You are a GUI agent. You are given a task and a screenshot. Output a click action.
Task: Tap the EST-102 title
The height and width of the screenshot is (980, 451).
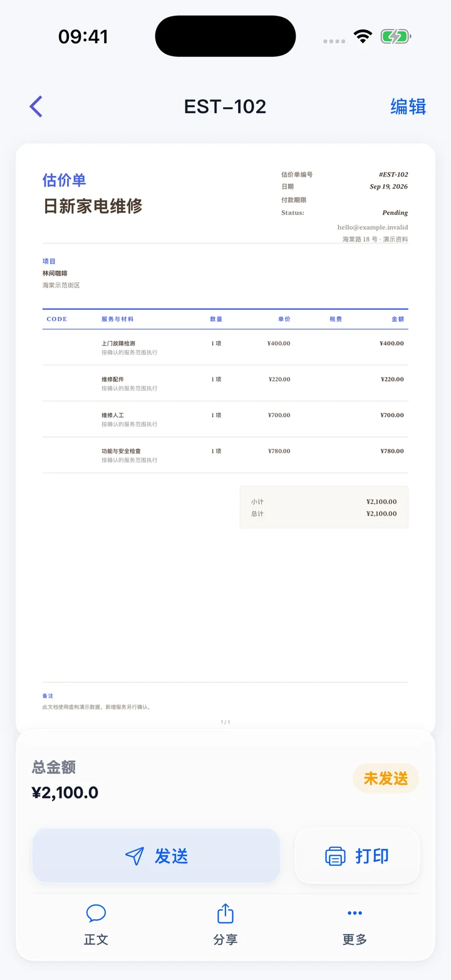225,106
